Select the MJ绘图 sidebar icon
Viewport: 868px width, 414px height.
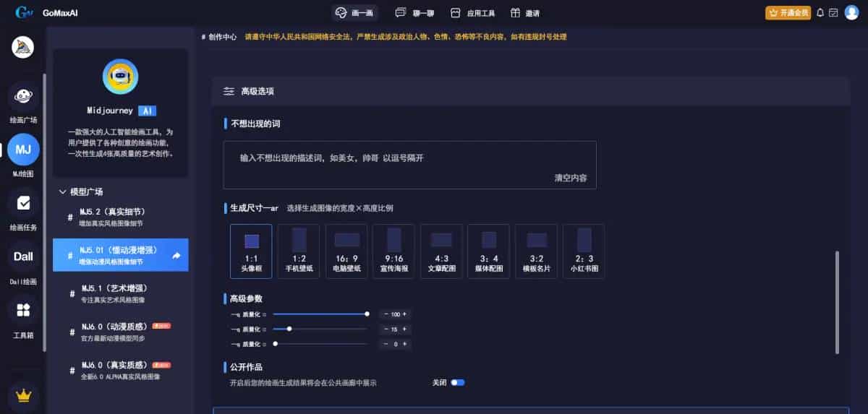[x=23, y=150]
